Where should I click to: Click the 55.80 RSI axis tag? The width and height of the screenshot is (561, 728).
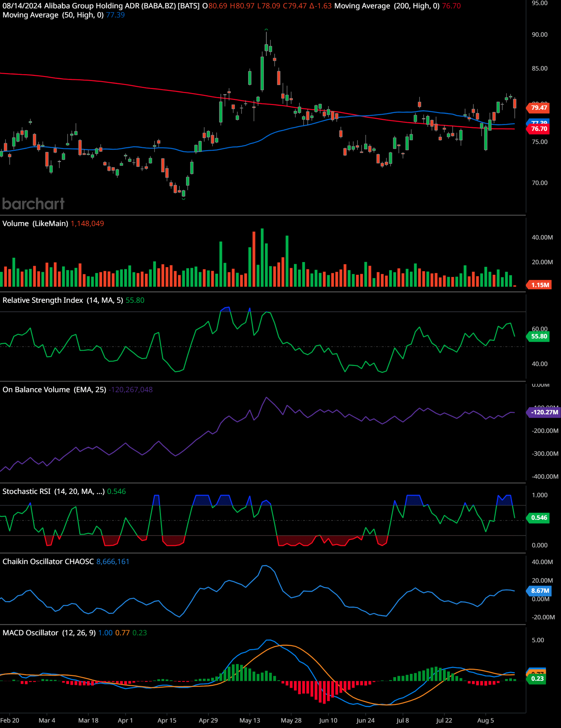[x=538, y=336]
